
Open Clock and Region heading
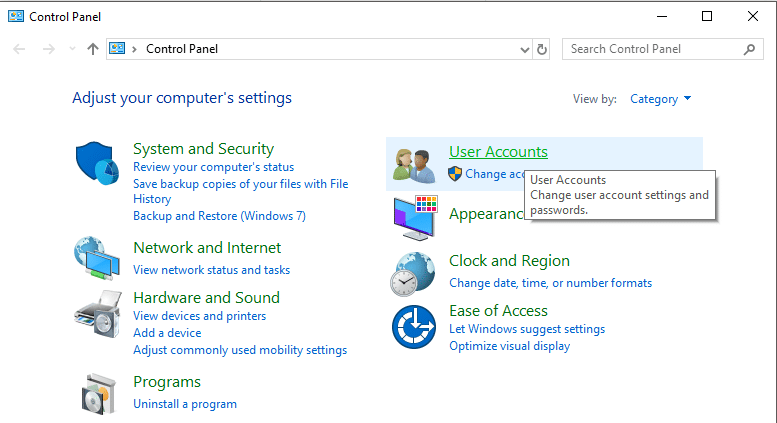(509, 261)
